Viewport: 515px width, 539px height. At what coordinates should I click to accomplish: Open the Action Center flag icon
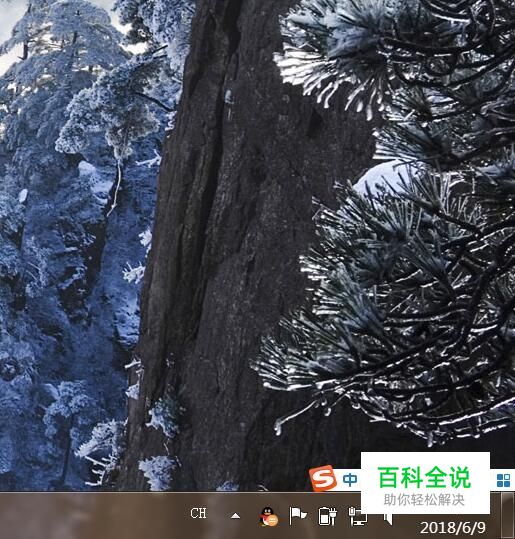tap(297, 515)
